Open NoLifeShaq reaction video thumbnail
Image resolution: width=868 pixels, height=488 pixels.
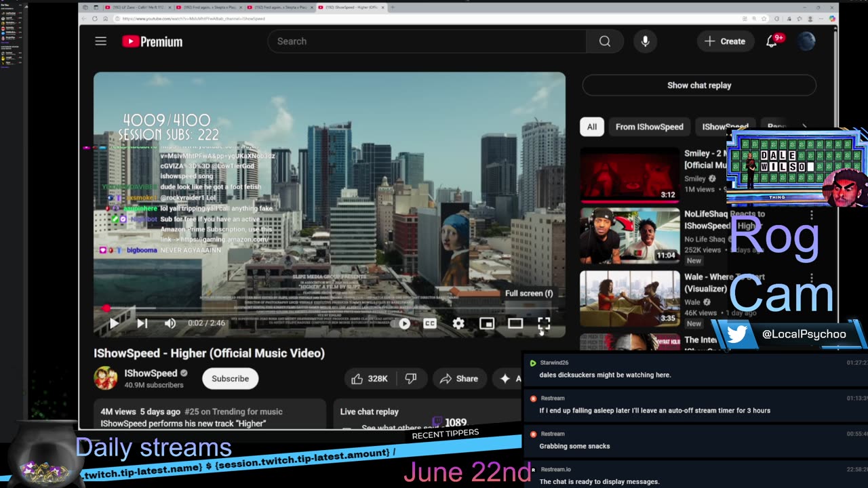tap(630, 236)
